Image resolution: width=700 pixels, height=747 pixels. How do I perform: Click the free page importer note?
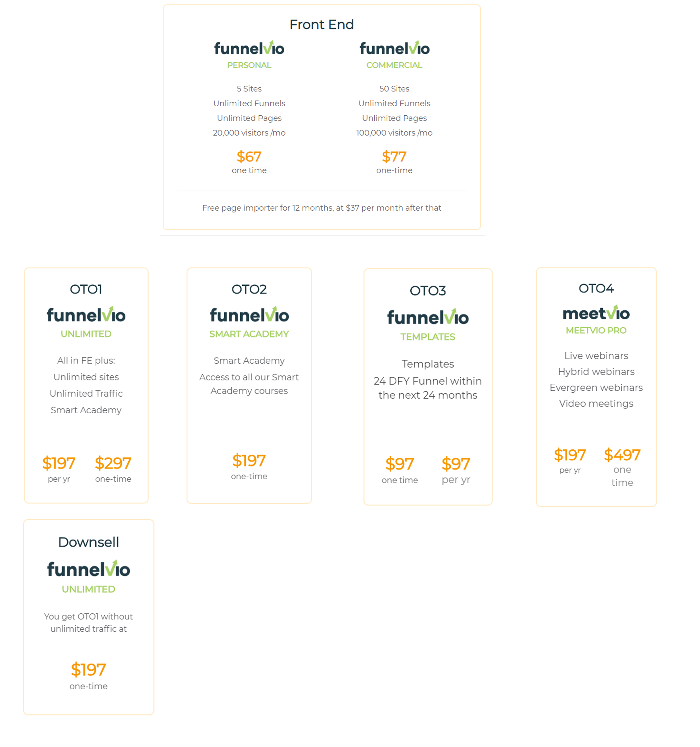click(321, 208)
